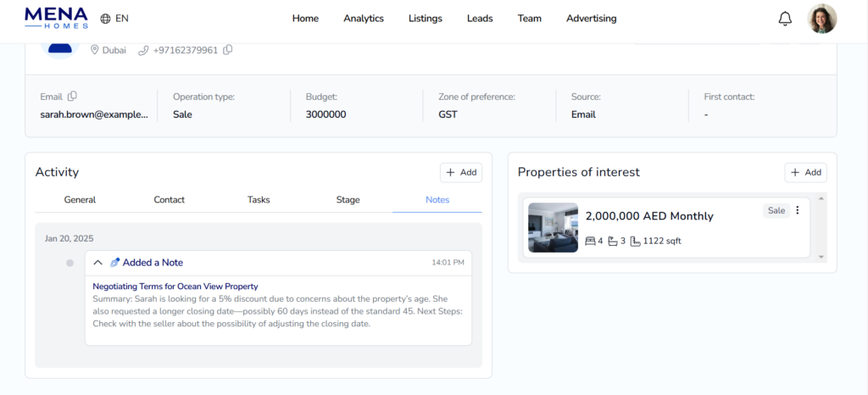868x395 pixels.
Task: Click the 14:01 PM timestamp
Action: [x=448, y=263]
